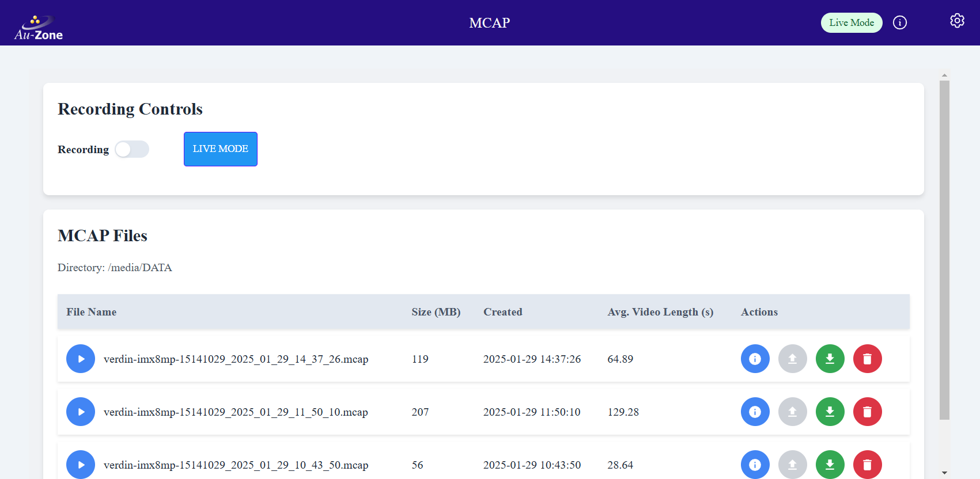
Task: Click video length value 129.28
Action: [623, 412]
